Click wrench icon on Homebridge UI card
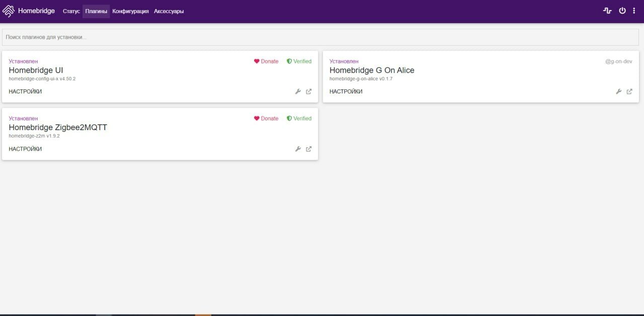644x316 pixels. [x=298, y=91]
